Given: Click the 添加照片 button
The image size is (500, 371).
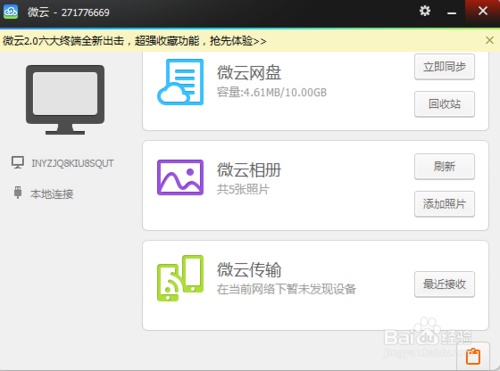Looking at the screenshot, I should pyautogui.click(x=444, y=204).
